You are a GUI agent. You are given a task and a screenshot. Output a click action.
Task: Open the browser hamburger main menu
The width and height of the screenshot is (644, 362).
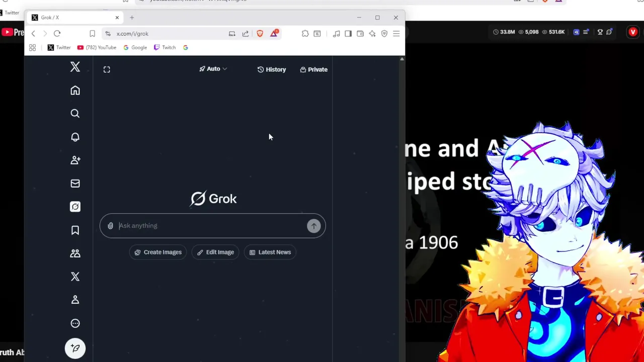point(396,34)
